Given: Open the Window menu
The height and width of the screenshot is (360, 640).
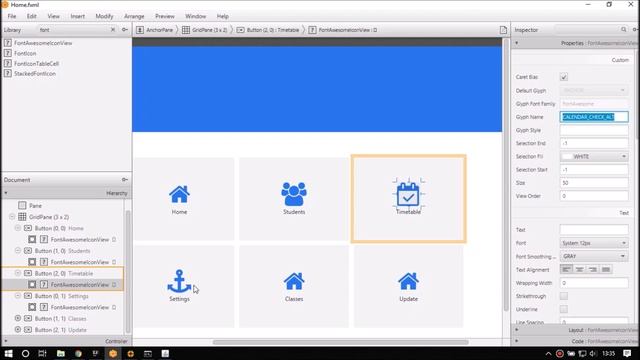Looking at the screenshot, I should (196, 16).
